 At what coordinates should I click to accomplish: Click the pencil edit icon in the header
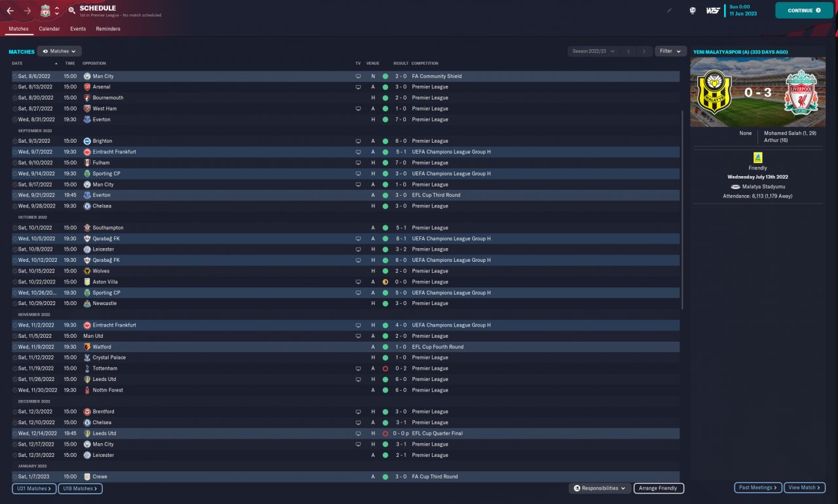pos(669,10)
